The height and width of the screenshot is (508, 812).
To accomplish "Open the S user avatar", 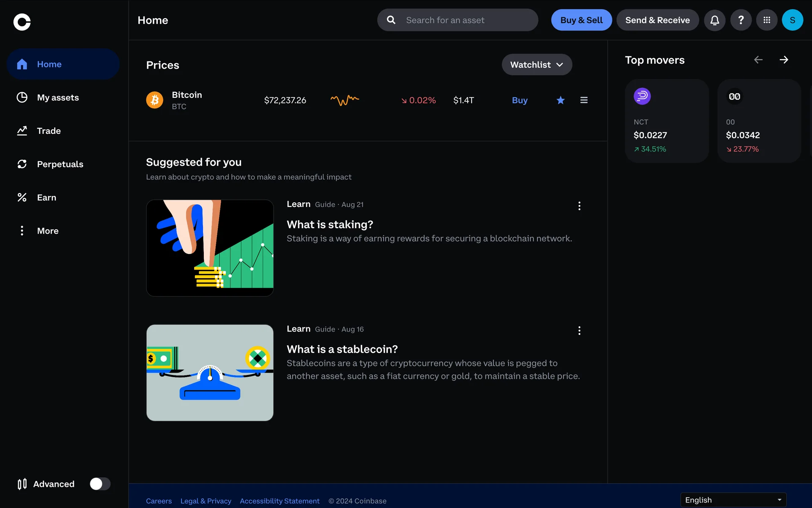I will (792, 20).
